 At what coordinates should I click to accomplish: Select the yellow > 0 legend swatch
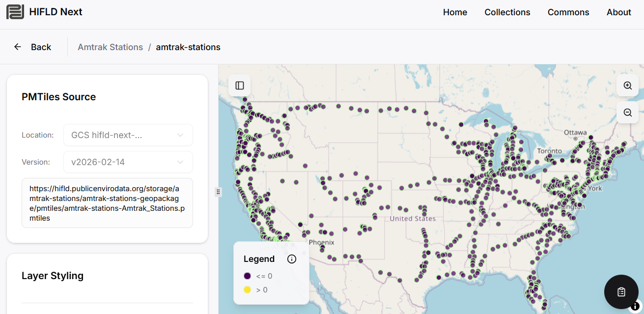(x=248, y=290)
